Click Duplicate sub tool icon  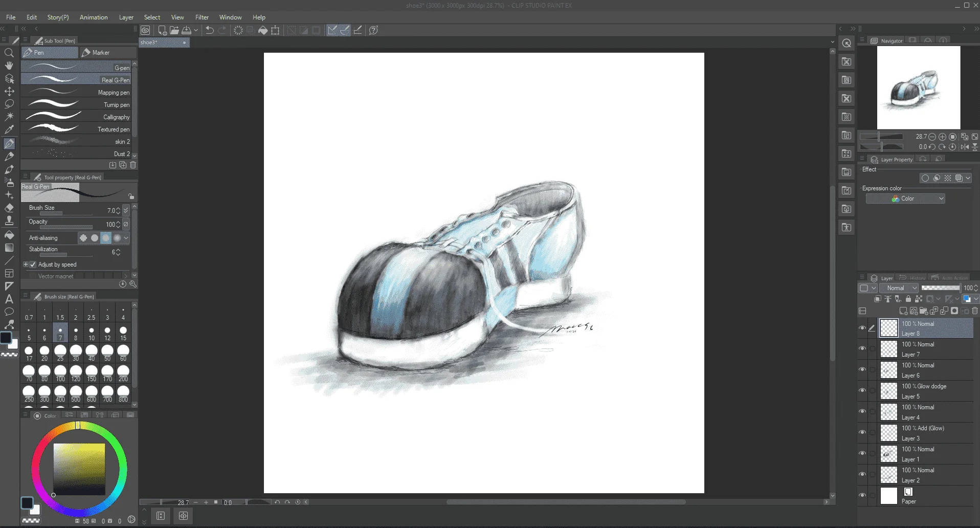coord(123,165)
